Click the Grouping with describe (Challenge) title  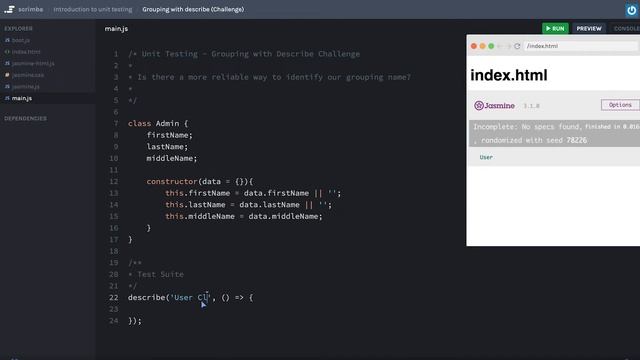[x=193, y=9]
